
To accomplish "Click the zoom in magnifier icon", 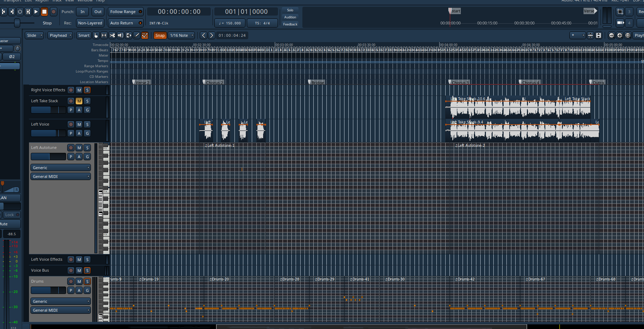I will 620,35.
